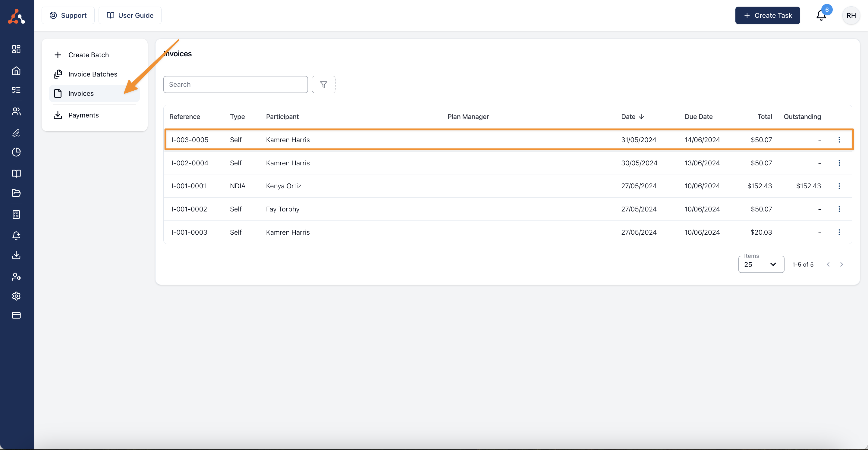Click the Type column header
Viewport: 868px width, 450px height.
click(x=237, y=117)
